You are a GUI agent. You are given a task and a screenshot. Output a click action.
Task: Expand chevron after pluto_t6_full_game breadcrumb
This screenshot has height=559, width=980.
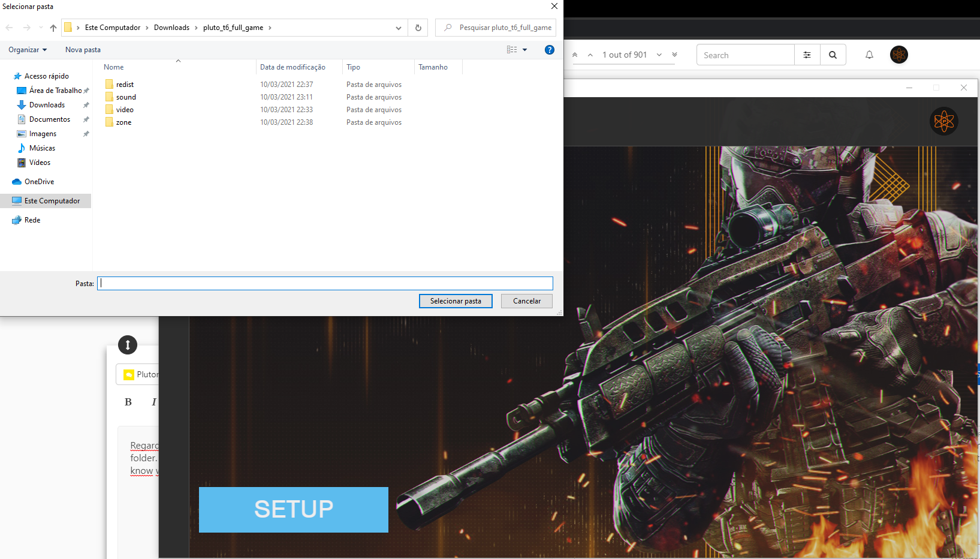click(270, 28)
